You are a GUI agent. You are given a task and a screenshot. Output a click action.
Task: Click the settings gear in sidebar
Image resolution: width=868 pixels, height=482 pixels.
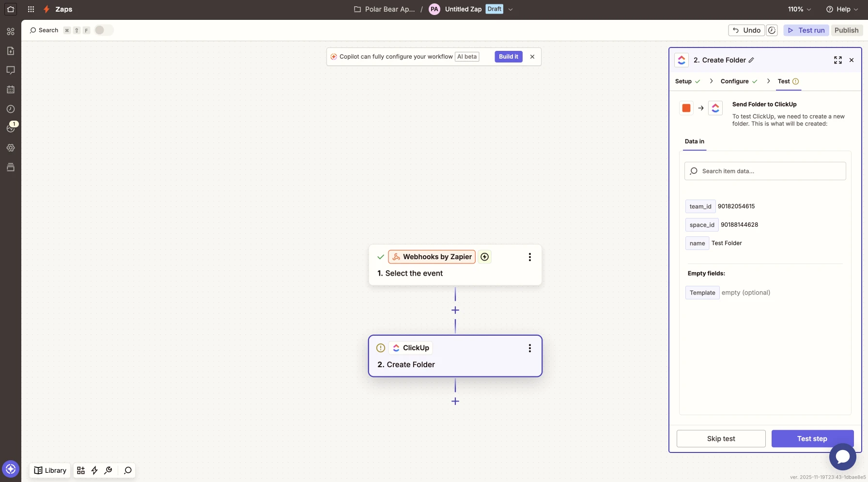coord(11,148)
